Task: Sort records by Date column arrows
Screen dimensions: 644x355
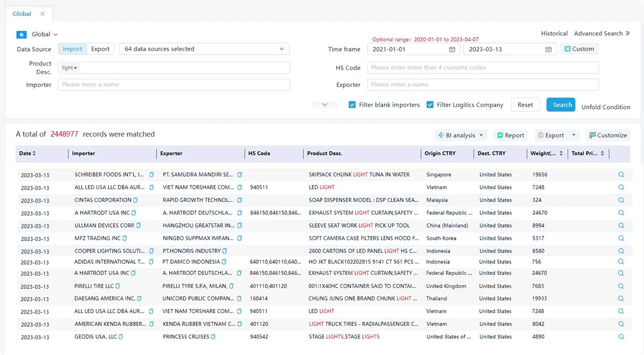Action: [x=34, y=154]
